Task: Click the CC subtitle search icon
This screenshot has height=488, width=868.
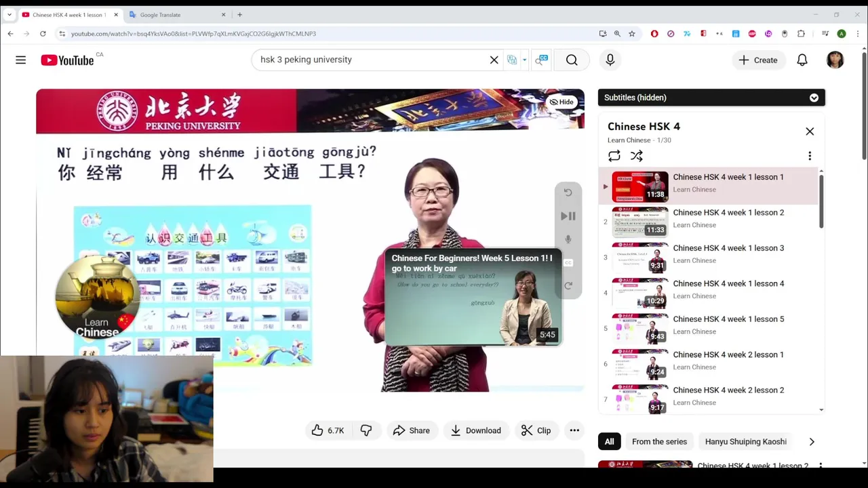Action: tap(541, 60)
